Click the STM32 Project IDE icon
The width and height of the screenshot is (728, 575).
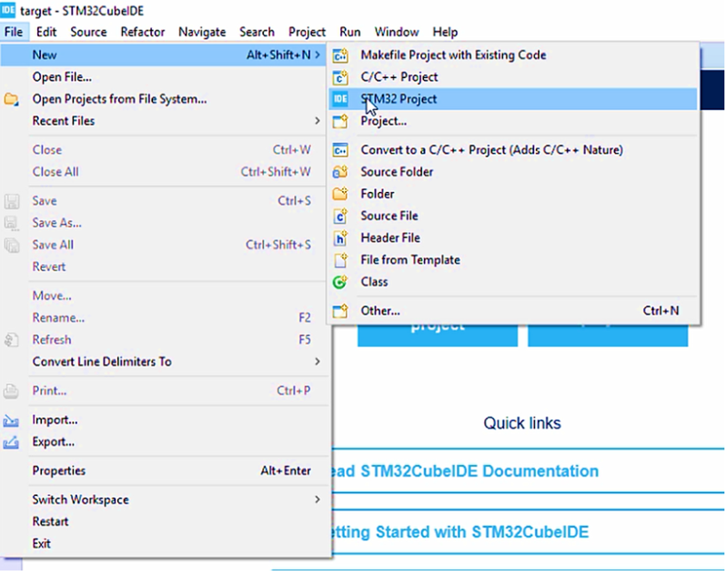tap(339, 99)
